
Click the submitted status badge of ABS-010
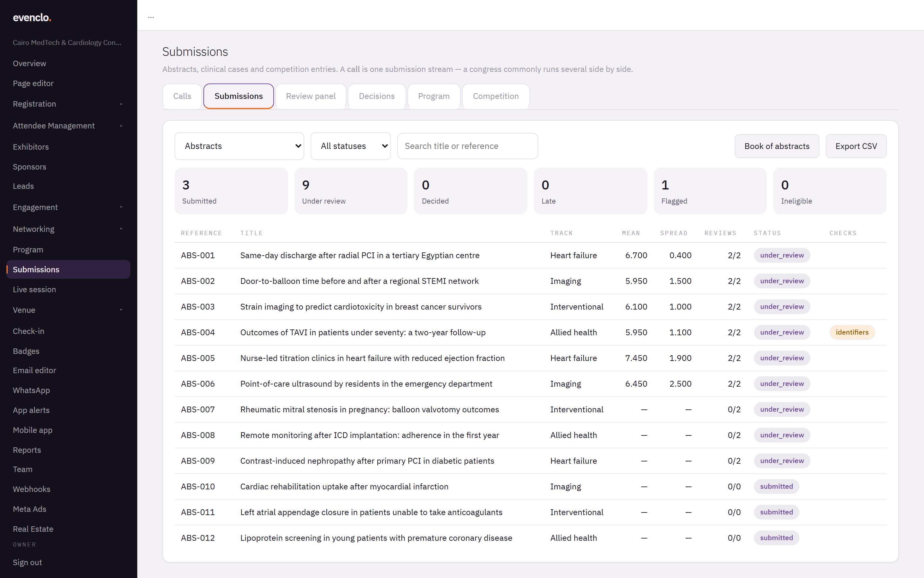776,486
